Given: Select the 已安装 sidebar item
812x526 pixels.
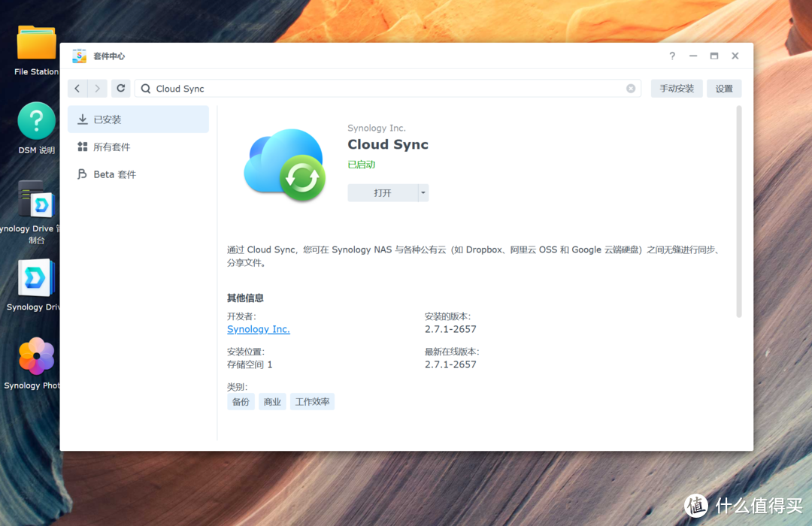Looking at the screenshot, I should 138,119.
